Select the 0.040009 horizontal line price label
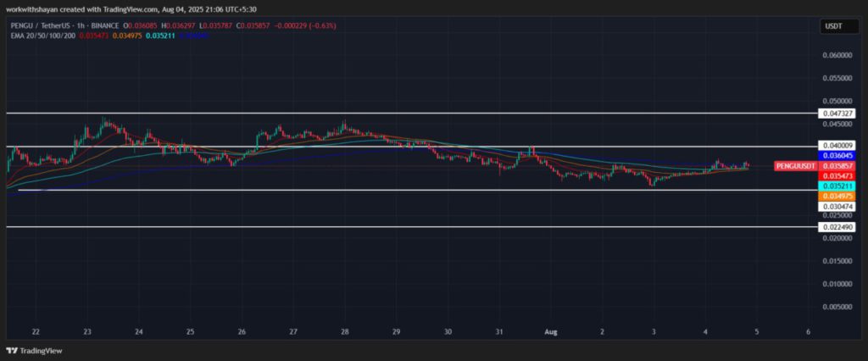Screen dimensions: 868x361 pos(837,146)
